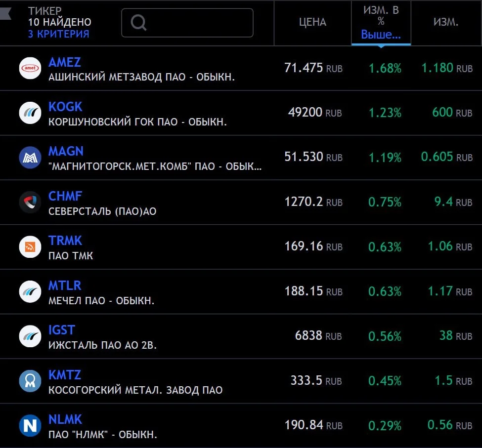Open the KOGK ticker link
The height and width of the screenshot is (448, 482).
[65, 107]
